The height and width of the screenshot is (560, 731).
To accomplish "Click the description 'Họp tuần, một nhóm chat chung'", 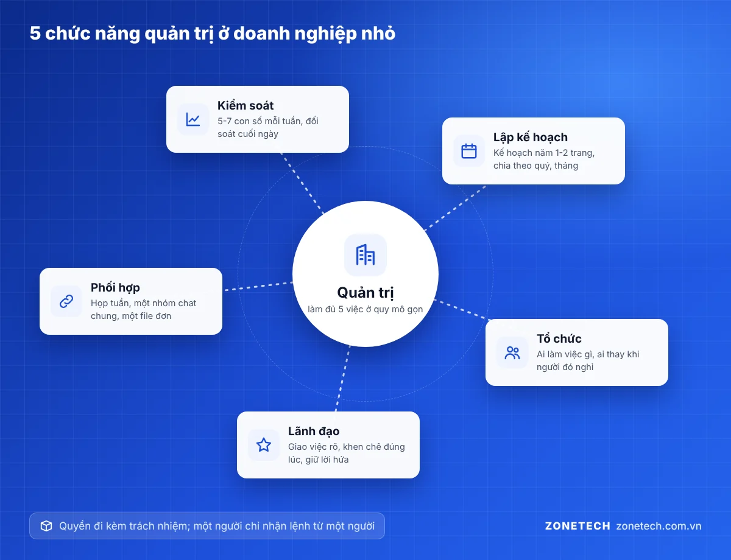I will click(x=144, y=309).
